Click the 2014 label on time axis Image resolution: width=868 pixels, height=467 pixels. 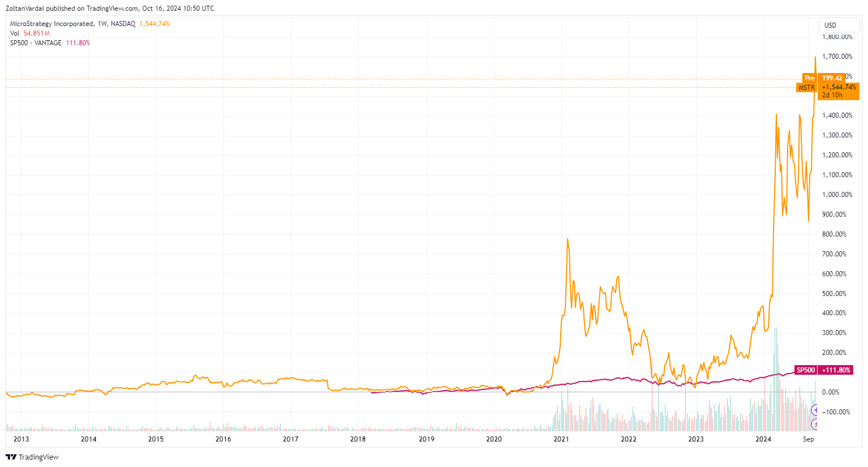[89, 439]
